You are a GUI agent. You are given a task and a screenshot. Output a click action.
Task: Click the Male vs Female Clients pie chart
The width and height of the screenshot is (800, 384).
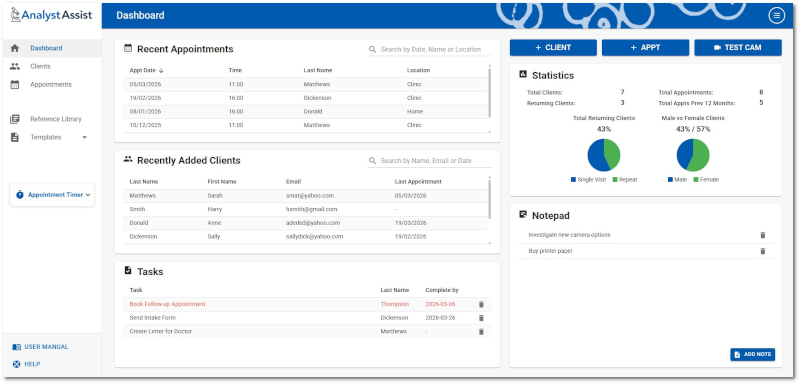pos(693,155)
